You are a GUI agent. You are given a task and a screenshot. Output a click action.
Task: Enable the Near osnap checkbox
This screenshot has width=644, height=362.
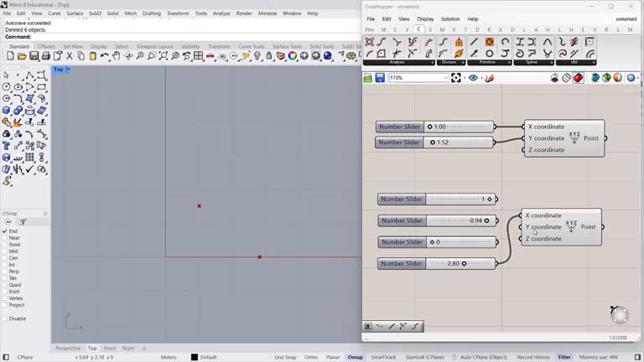tap(4, 238)
